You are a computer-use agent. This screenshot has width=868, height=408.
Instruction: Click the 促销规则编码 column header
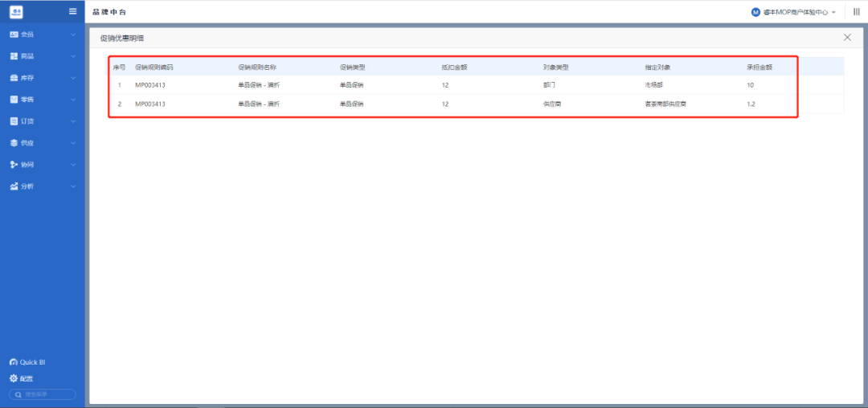pyautogui.click(x=154, y=67)
